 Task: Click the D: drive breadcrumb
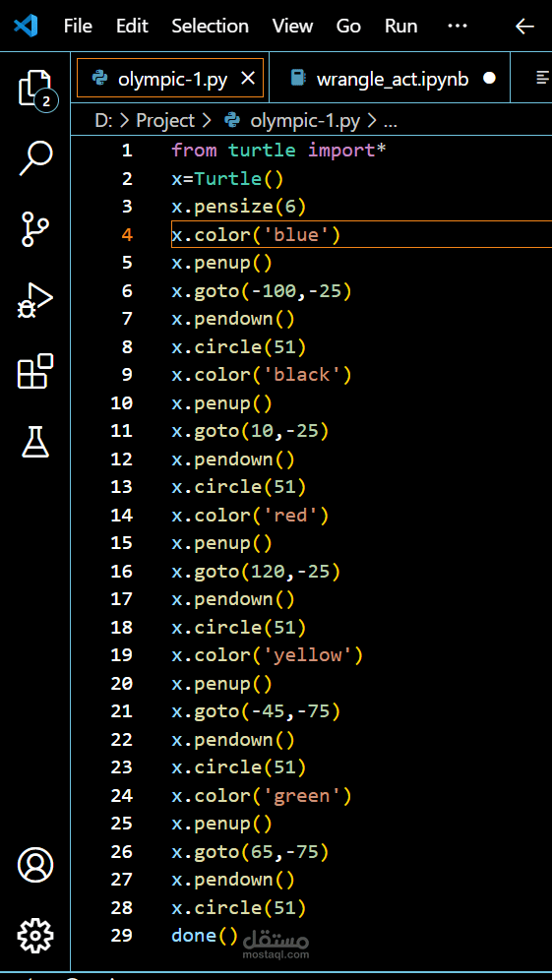point(103,120)
